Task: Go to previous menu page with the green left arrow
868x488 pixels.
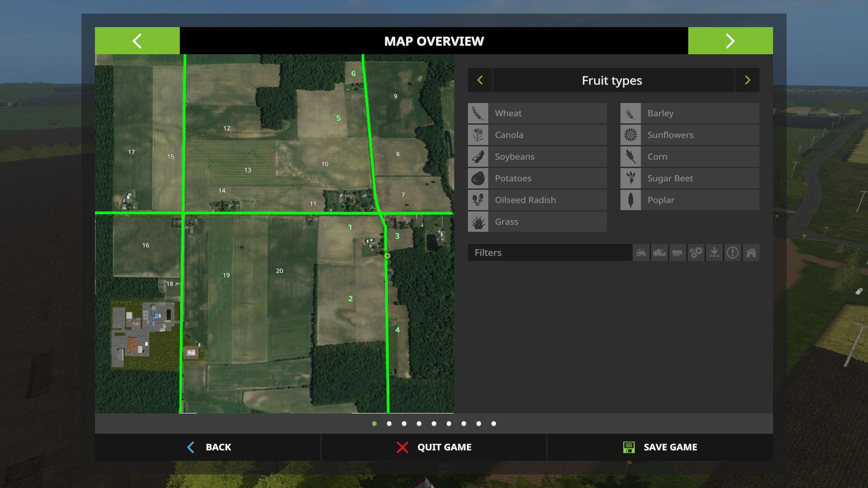Action: (x=137, y=41)
